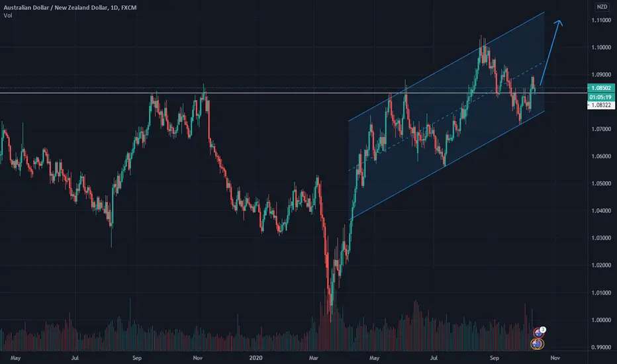Click the Sep 2020 label on the time axis

(x=495, y=358)
